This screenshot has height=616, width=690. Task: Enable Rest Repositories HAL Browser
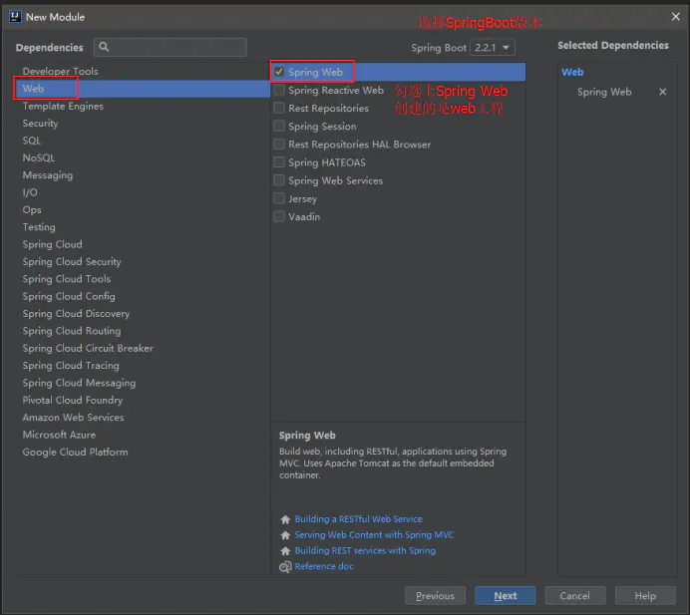279,144
